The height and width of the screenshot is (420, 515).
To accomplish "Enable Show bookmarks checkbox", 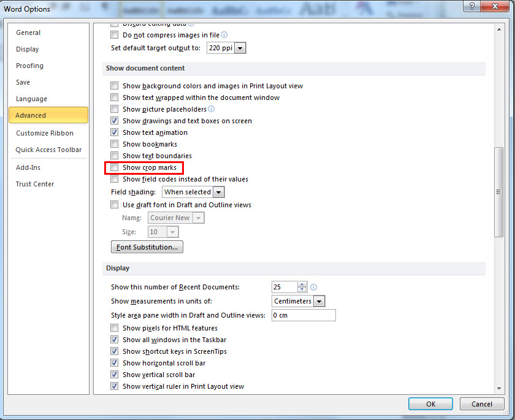I will pyautogui.click(x=114, y=144).
